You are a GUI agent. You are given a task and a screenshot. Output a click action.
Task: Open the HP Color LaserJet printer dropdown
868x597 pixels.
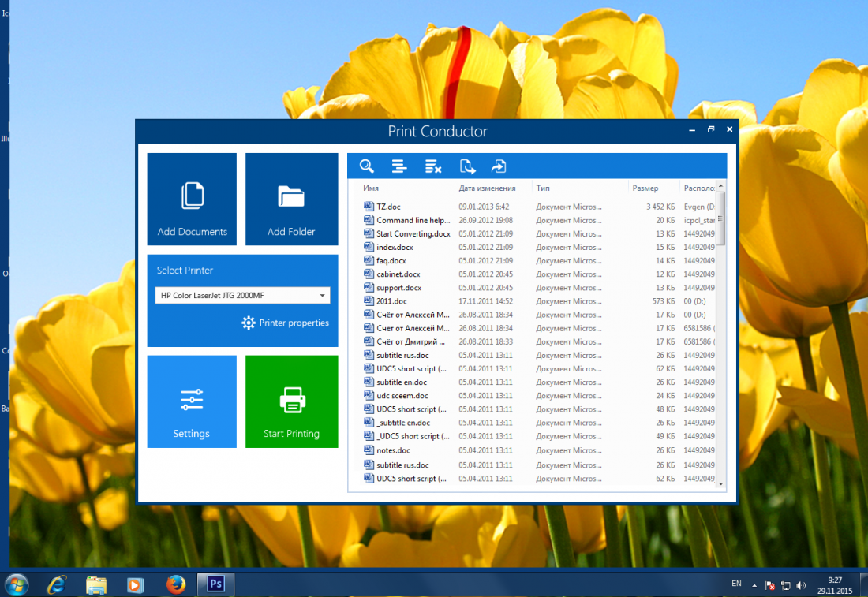(242, 296)
